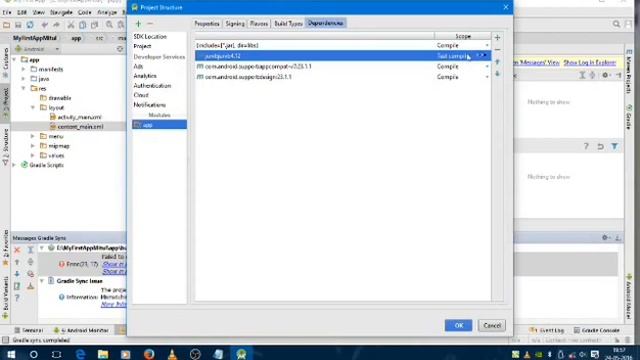Click Show Log in Explorer link
The image size is (640, 360).
point(589,62)
